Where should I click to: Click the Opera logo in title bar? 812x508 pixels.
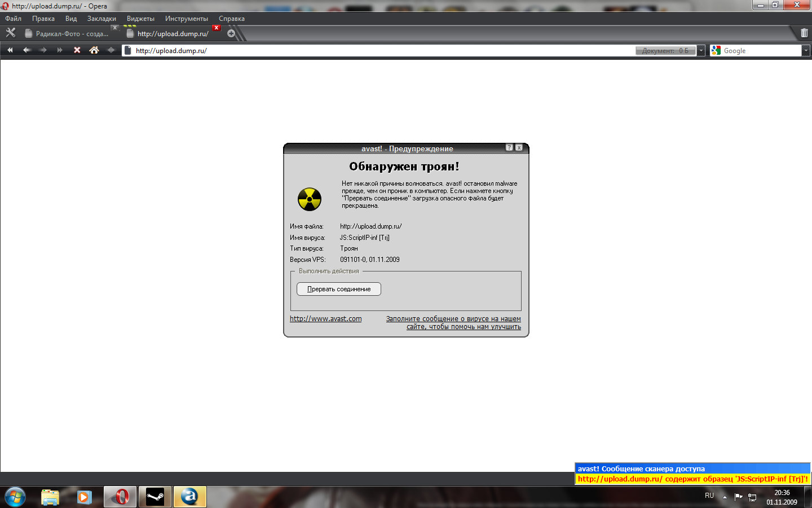click(x=5, y=6)
